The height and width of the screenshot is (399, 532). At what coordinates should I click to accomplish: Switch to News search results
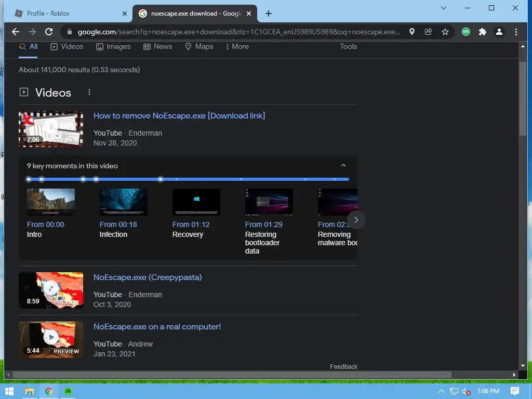click(158, 46)
